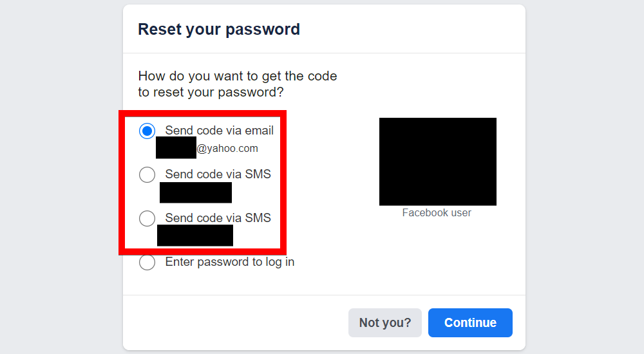Click the second "Send code via SMS" label text
Screen dimensions: 644x354
point(218,218)
